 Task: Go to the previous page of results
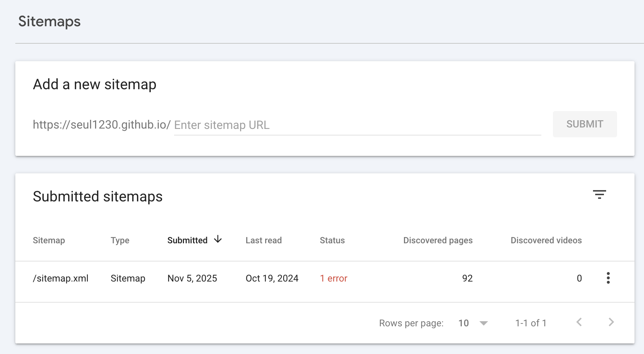pyautogui.click(x=579, y=322)
